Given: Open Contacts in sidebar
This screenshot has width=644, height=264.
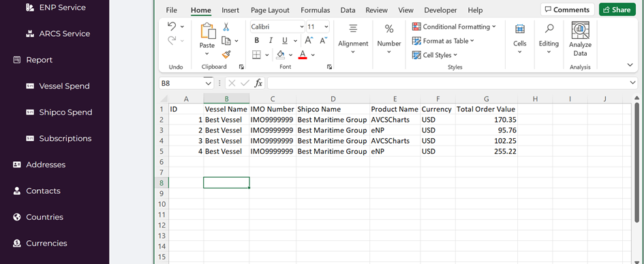Looking at the screenshot, I should pos(37,191).
